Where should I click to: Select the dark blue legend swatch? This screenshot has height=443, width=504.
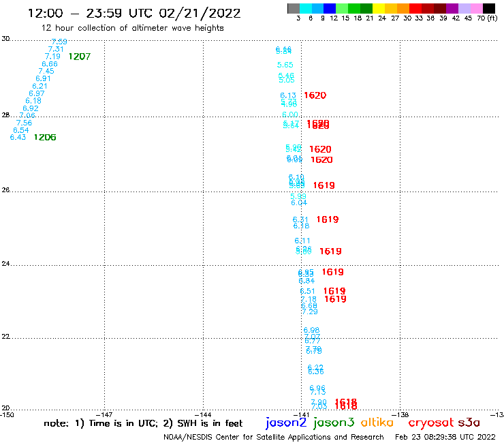(330, 8)
